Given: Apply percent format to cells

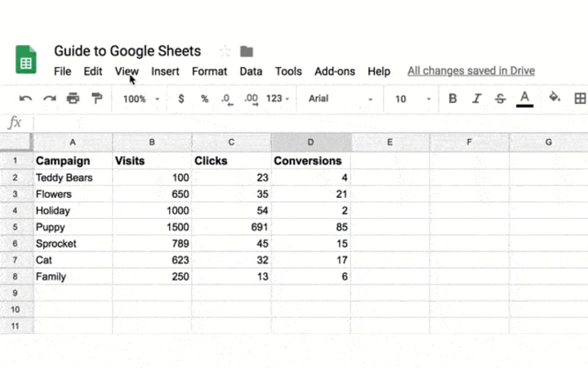Looking at the screenshot, I should tap(204, 99).
